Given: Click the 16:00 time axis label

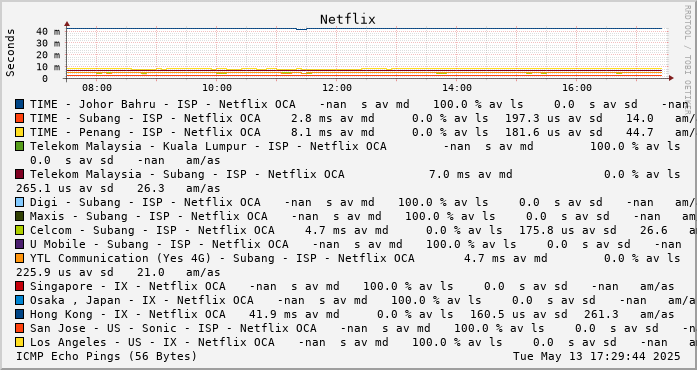Looking at the screenshot, I should [577, 88].
